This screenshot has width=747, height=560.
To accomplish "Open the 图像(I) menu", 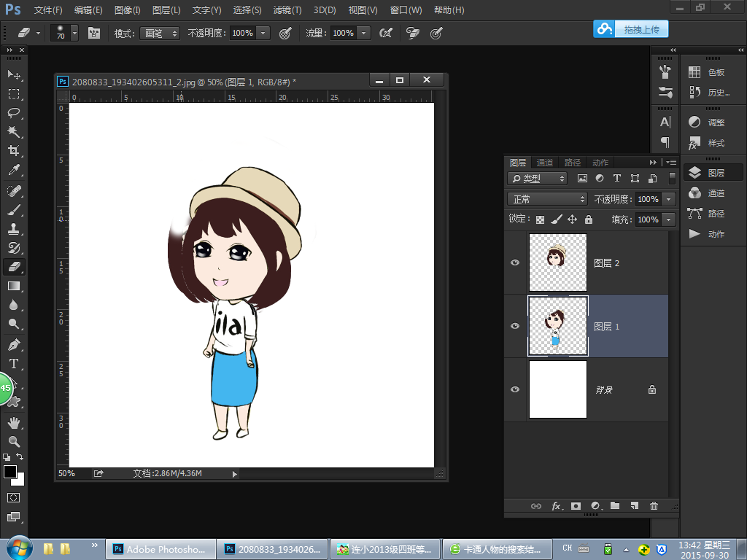I will (x=127, y=10).
